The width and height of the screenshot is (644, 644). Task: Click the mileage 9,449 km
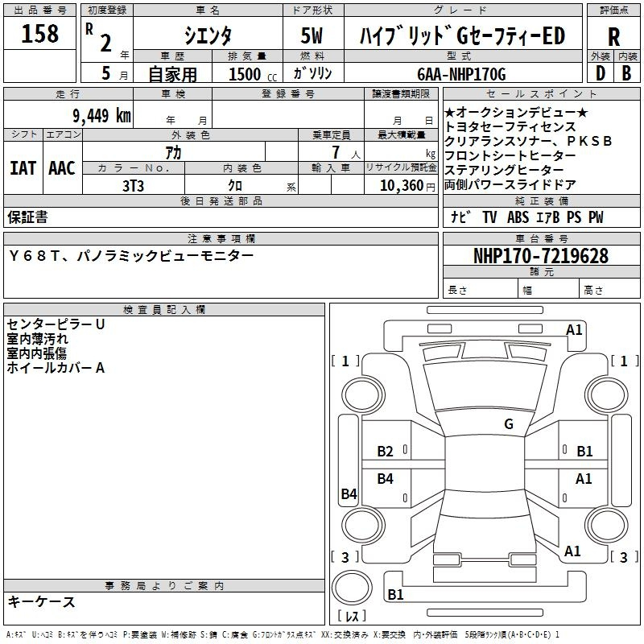pyautogui.click(x=101, y=116)
